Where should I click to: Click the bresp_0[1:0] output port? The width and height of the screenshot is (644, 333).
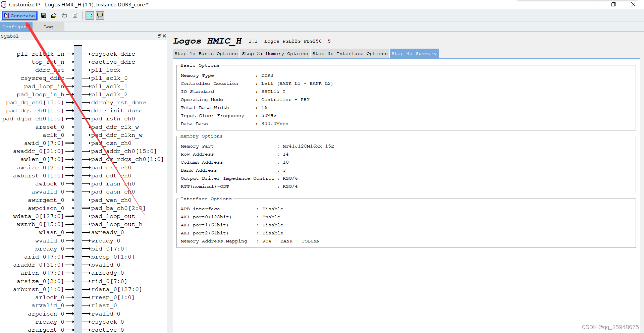click(113, 257)
